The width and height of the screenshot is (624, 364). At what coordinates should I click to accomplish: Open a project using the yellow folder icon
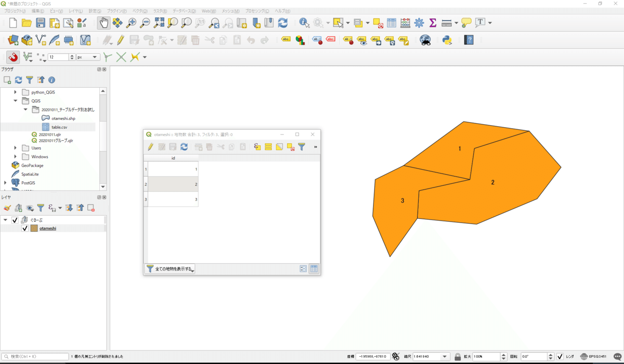click(x=27, y=23)
